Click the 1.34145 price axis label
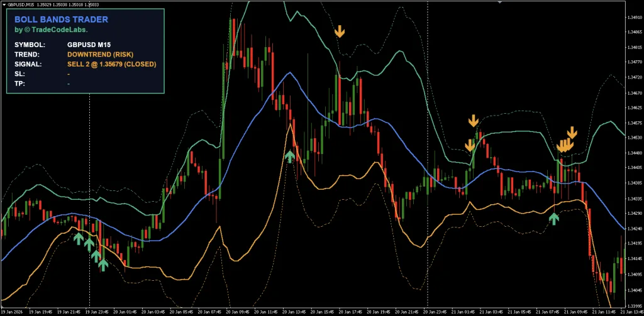 coord(635,259)
